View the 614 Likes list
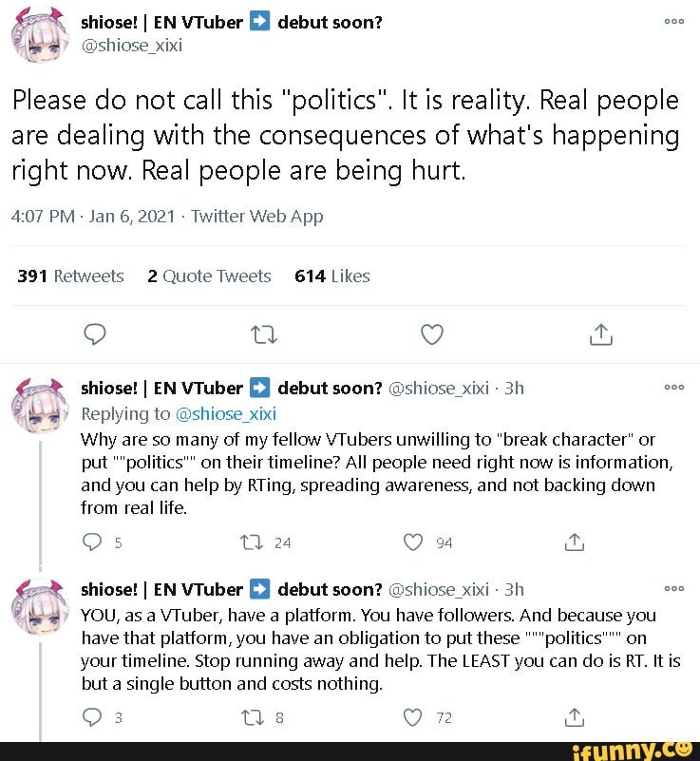The image size is (700, 761). (x=332, y=276)
